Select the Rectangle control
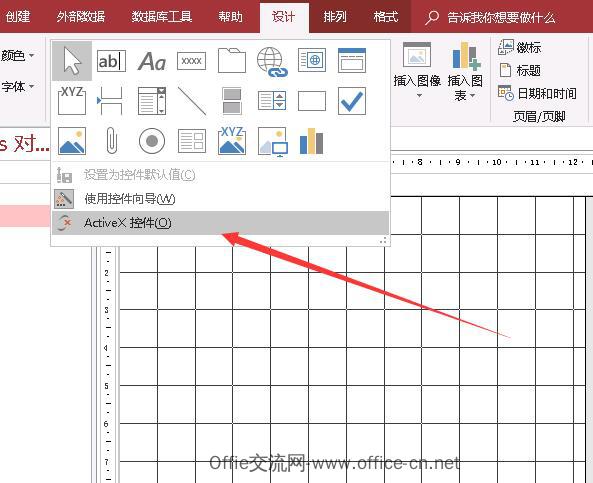 pyautogui.click(x=312, y=101)
